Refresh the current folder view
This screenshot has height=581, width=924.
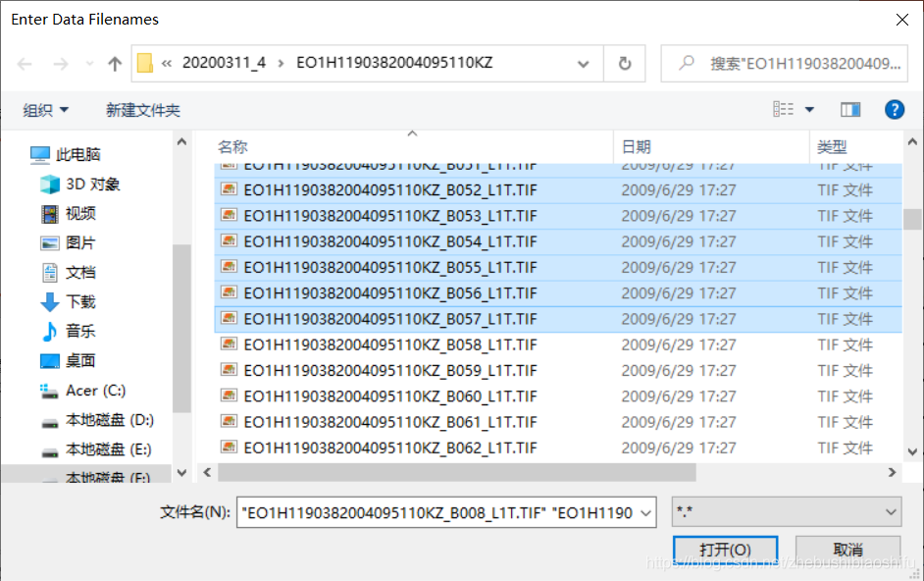pos(625,64)
